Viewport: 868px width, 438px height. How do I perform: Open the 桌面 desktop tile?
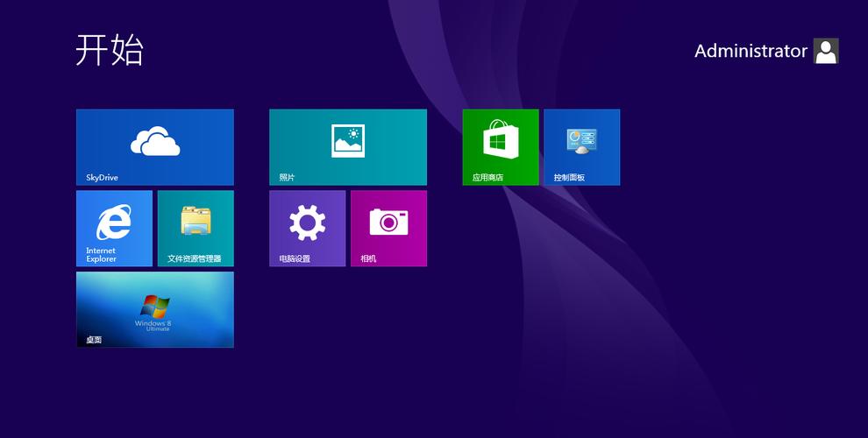155,310
